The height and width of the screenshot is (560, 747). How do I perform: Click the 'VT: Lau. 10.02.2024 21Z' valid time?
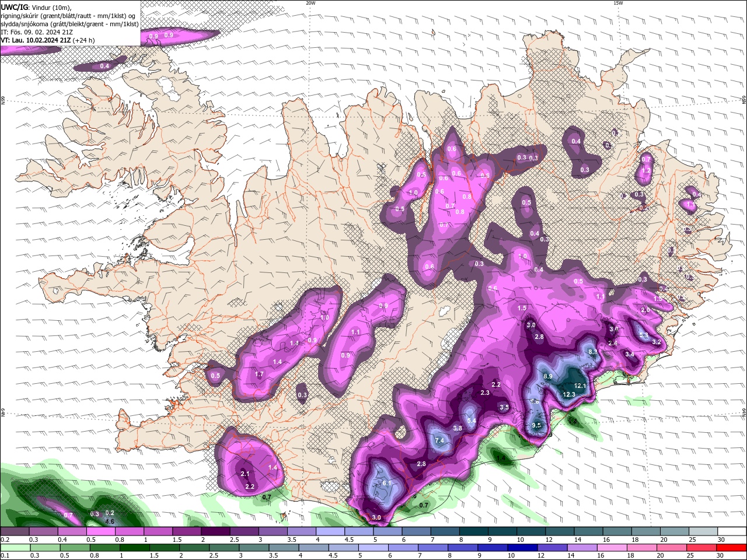[x=36, y=40]
